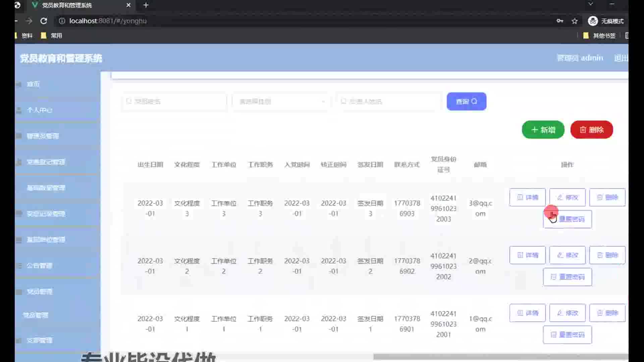Screen dimensions: 644x362
Task: Click the 党员身份证号 column header
Action: 443,164
